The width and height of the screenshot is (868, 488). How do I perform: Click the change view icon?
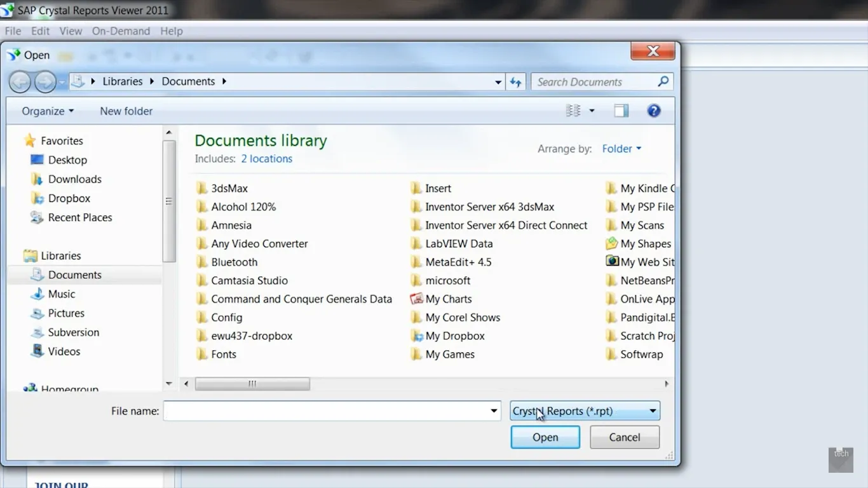(x=573, y=111)
